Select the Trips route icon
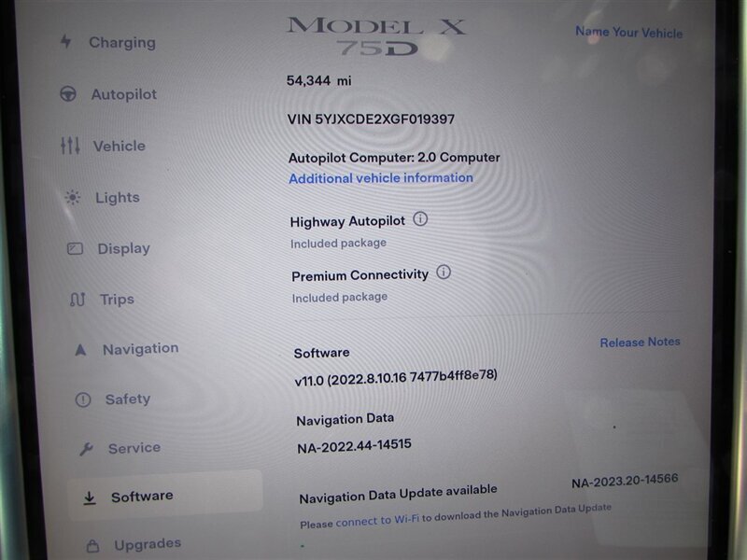The height and width of the screenshot is (560, 747). point(78,300)
